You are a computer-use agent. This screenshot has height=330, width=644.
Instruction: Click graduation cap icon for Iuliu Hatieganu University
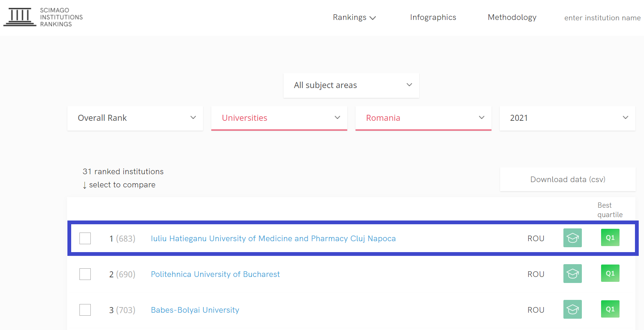(572, 238)
